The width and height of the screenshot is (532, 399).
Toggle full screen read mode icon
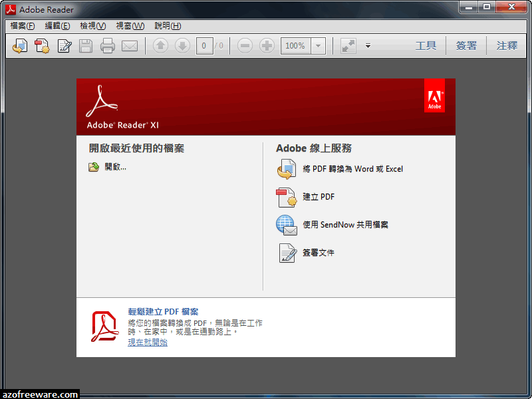(x=348, y=46)
